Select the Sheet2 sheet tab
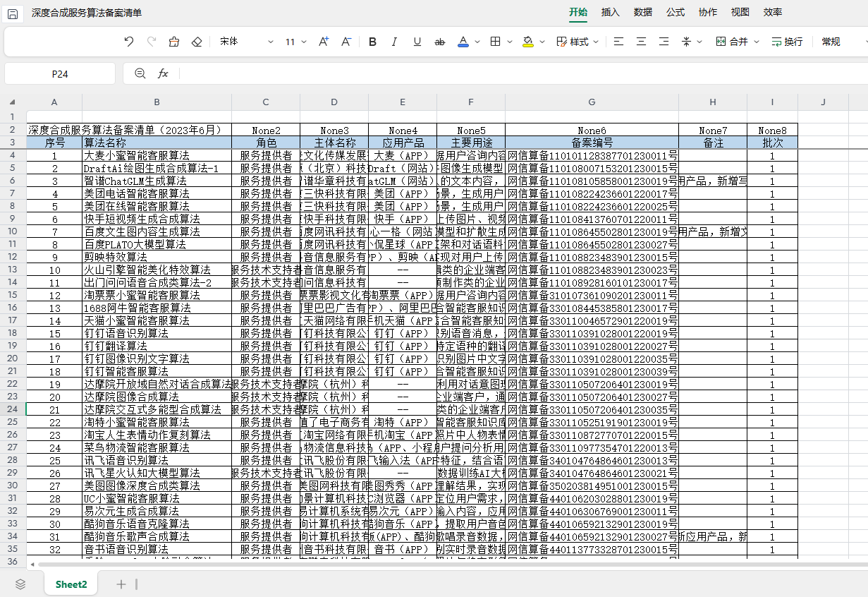 [71, 584]
